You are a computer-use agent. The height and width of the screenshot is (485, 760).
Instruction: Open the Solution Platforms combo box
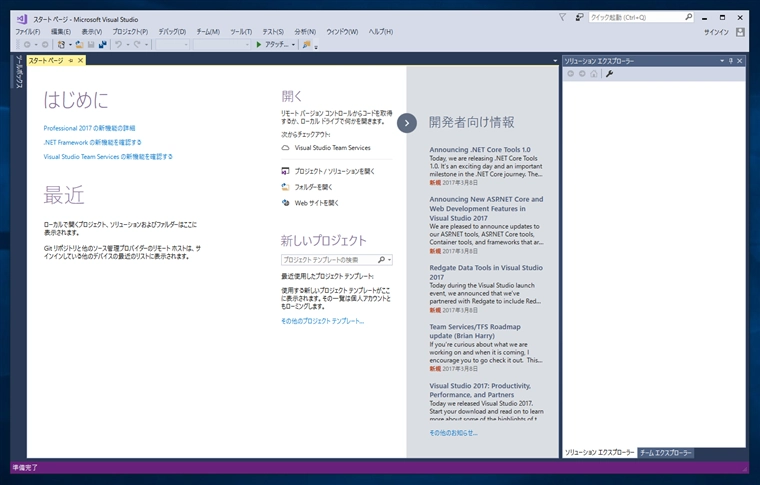coord(222,45)
